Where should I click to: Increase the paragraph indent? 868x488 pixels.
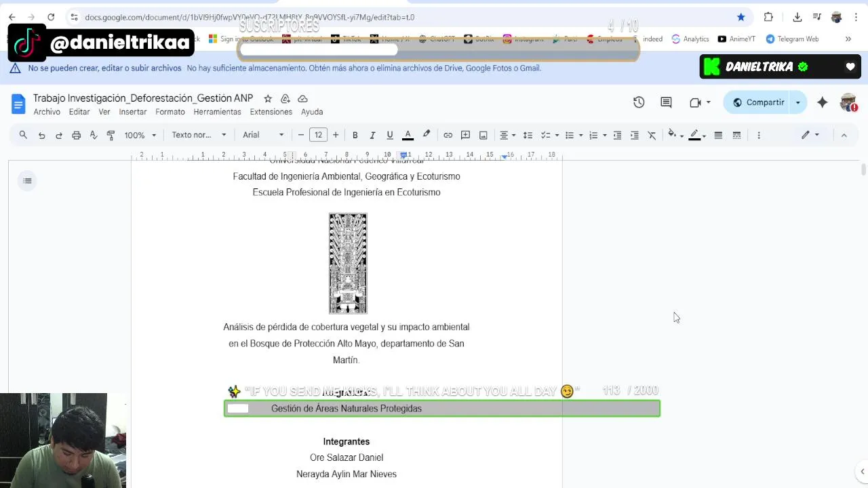(x=635, y=135)
